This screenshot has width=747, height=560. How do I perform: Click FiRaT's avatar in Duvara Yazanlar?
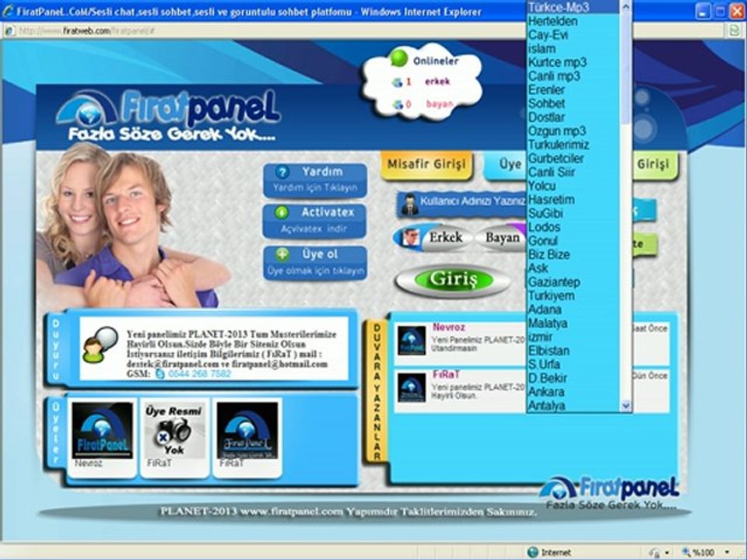pyautogui.click(x=412, y=387)
